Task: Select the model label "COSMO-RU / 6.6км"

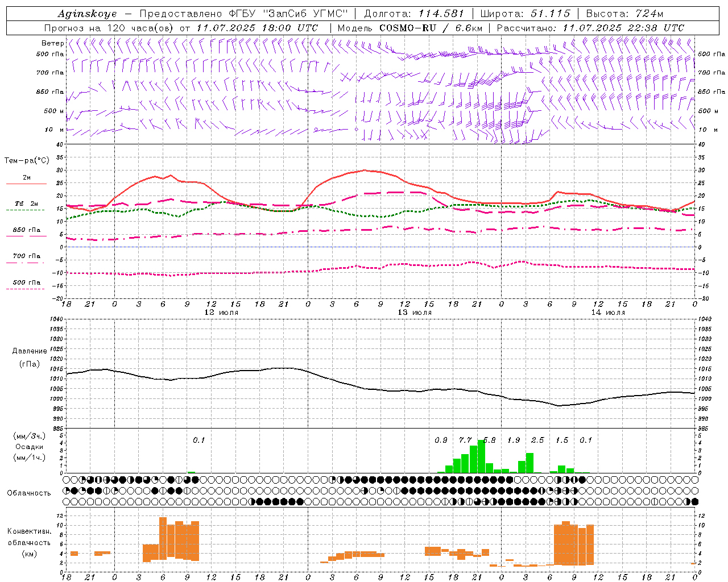Action: coord(432,28)
